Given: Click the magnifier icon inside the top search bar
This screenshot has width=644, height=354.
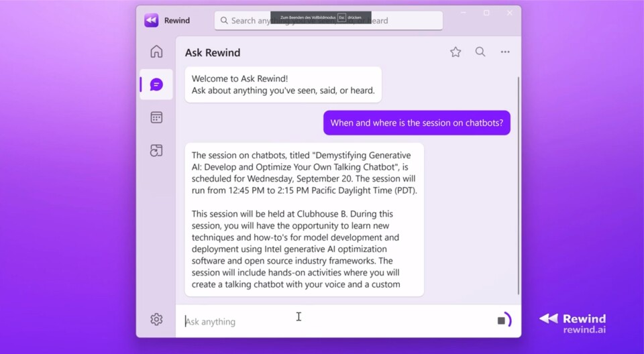Looking at the screenshot, I should tap(224, 21).
